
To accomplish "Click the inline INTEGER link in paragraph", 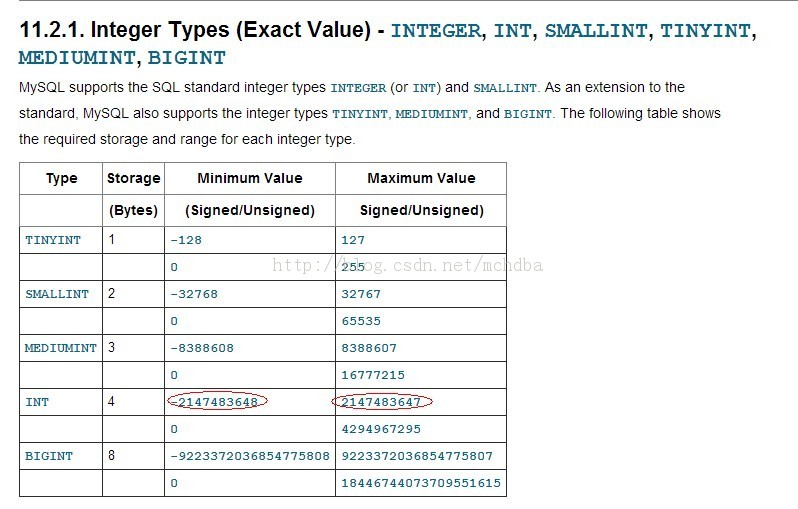I will coord(358,88).
